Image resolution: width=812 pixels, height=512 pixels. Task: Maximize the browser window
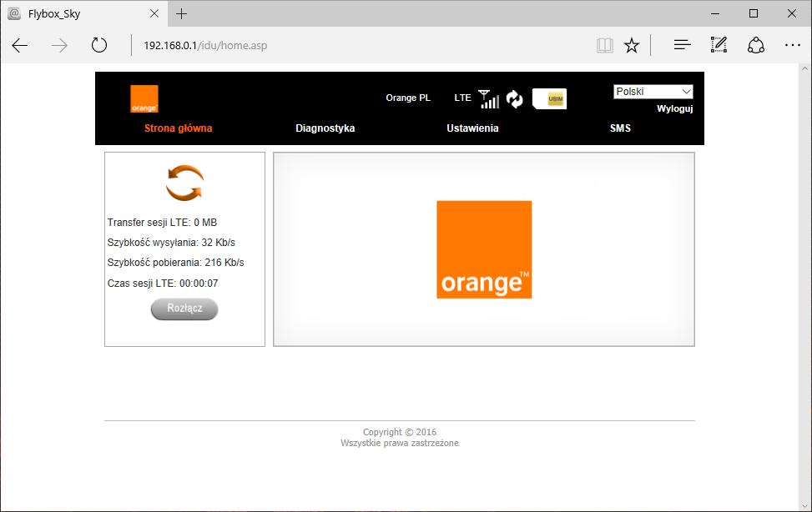754,14
